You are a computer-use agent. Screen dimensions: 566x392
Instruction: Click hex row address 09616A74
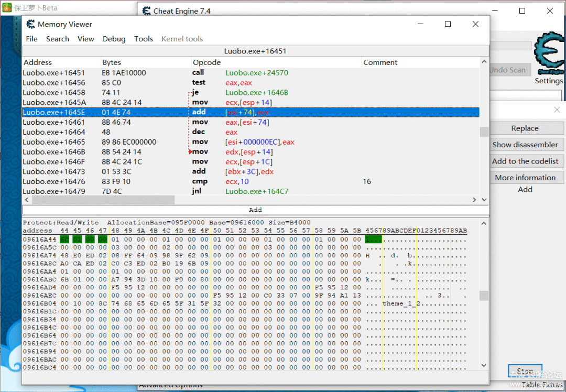pyautogui.click(x=40, y=255)
